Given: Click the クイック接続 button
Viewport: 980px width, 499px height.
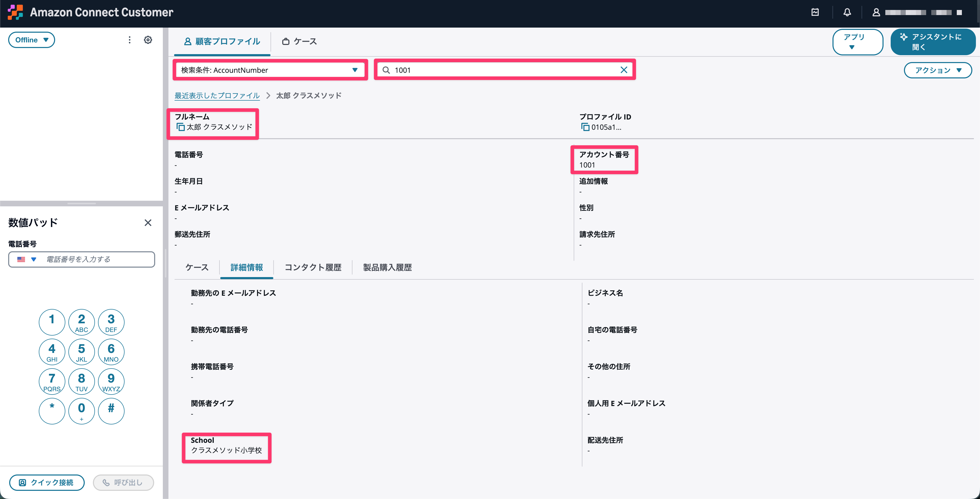Looking at the screenshot, I should click(47, 483).
